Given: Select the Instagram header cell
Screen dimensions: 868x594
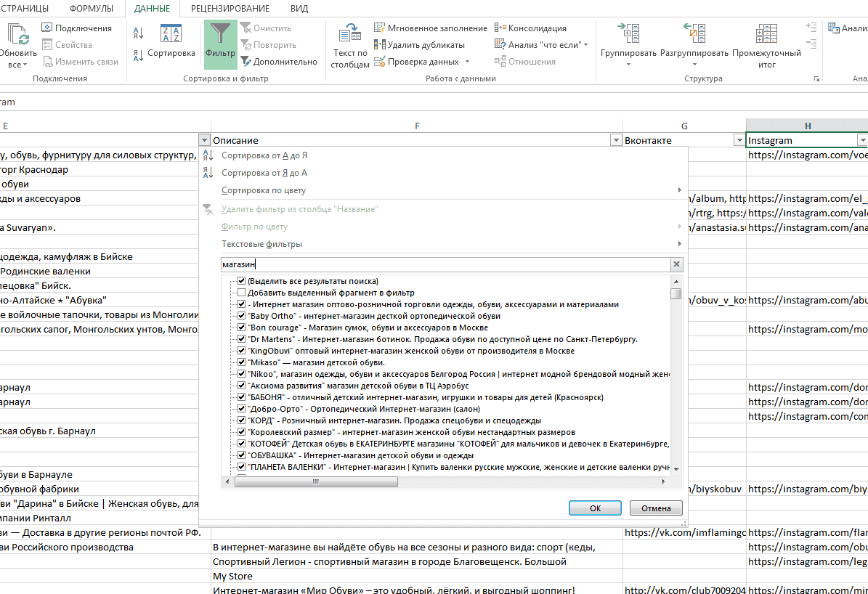Looking at the screenshot, I should (x=802, y=140).
